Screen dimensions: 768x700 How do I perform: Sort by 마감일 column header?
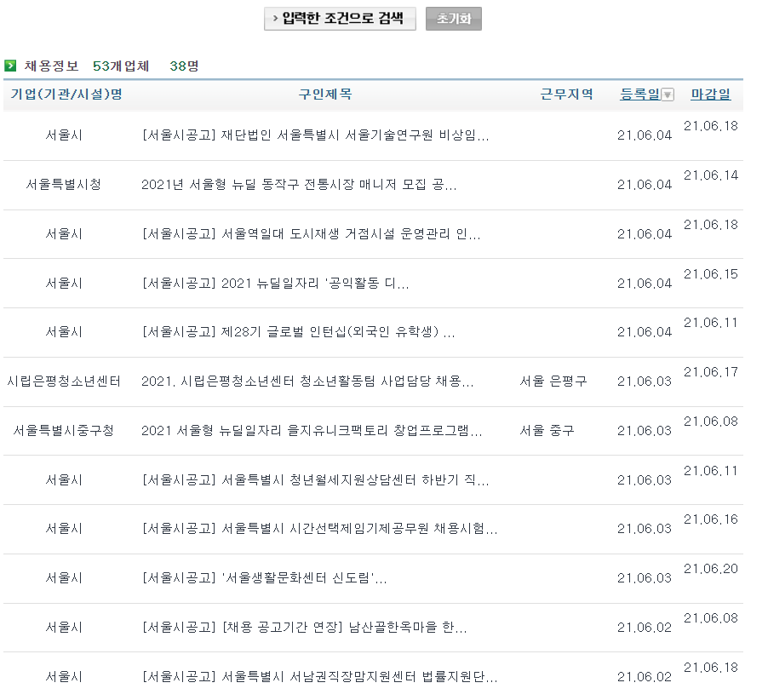[x=711, y=94]
